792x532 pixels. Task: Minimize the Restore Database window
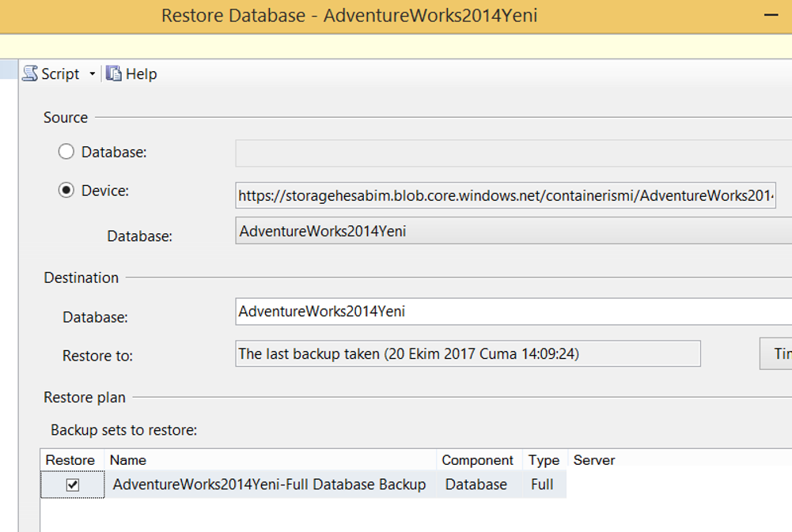tap(771, 16)
